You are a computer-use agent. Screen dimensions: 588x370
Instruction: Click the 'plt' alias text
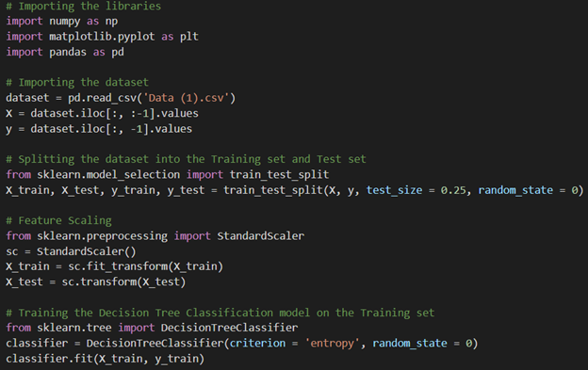click(189, 37)
